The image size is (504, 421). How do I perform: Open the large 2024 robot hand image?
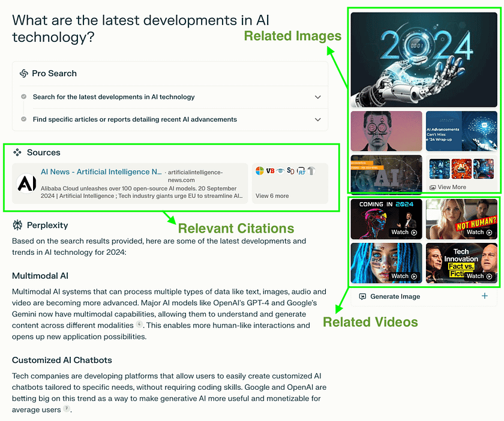[x=424, y=60]
